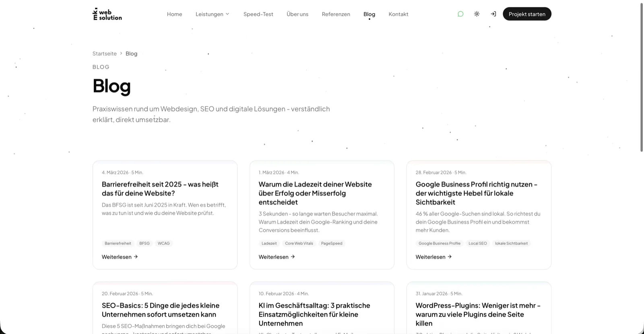Open Kontakt nav item
Image resolution: width=644 pixels, height=334 pixels.
[398, 14]
